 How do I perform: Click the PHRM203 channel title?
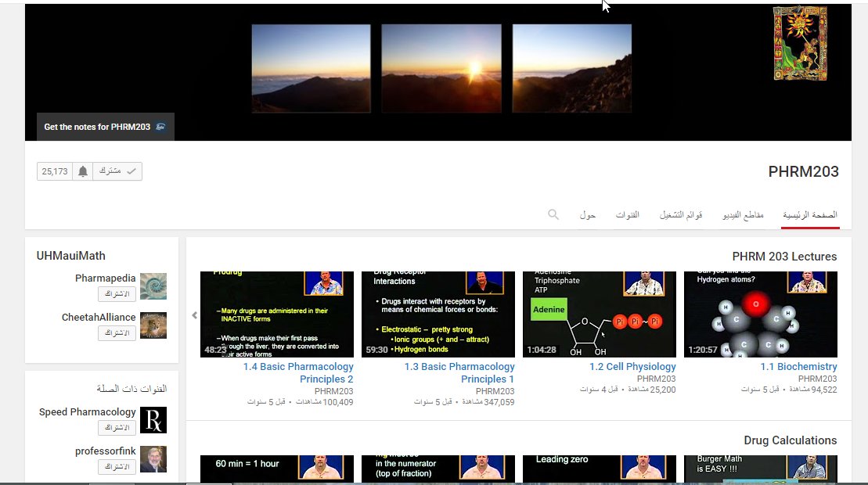click(803, 171)
